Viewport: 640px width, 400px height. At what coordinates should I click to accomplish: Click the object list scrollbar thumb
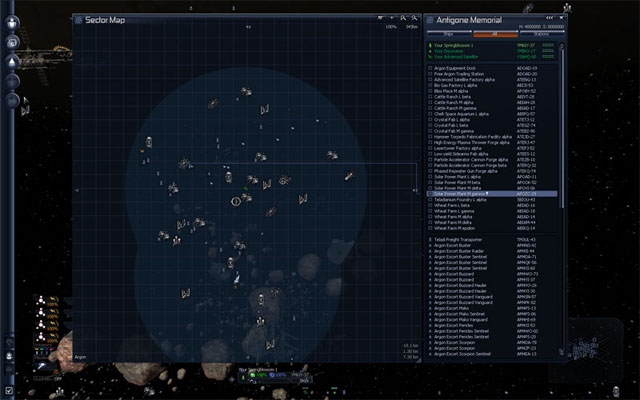point(562,129)
